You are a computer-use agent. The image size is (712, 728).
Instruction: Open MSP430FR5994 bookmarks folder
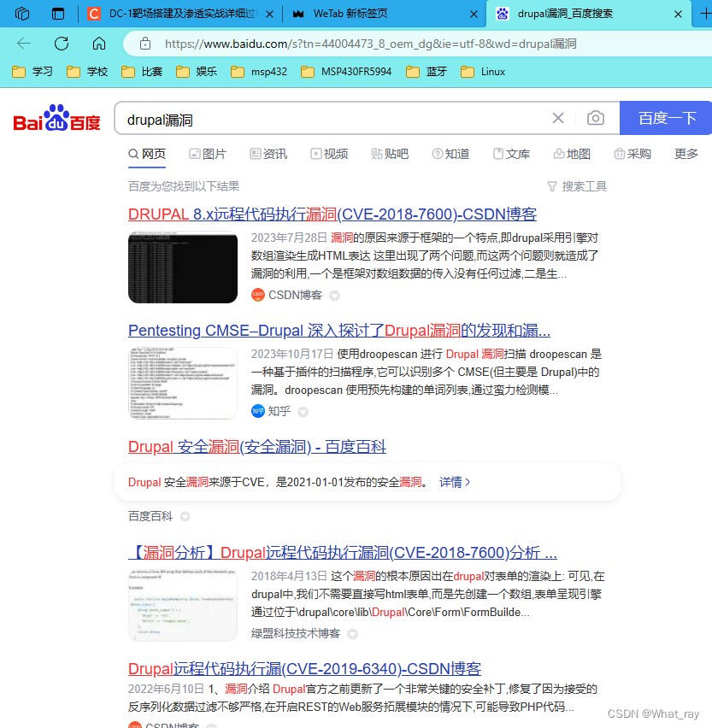[x=346, y=72]
